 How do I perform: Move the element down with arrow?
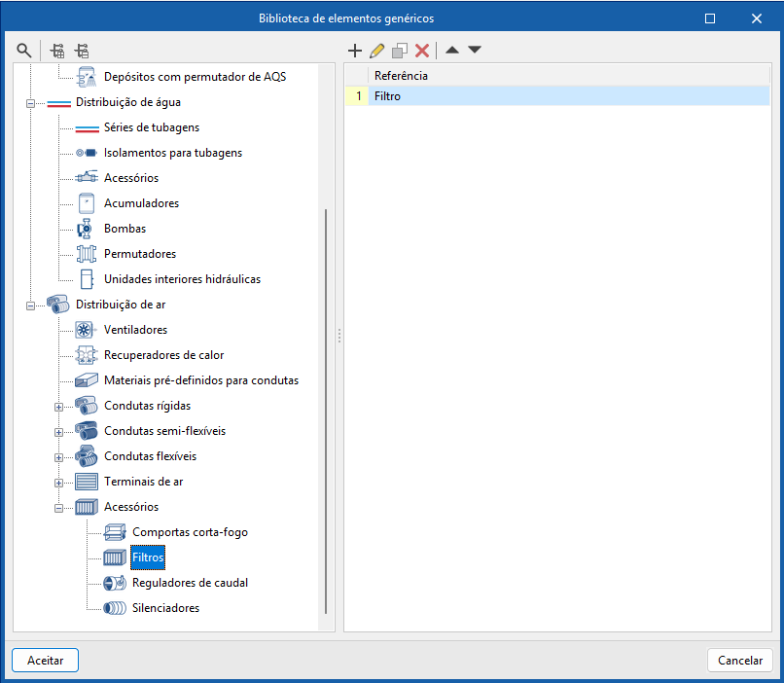(x=475, y=50)
